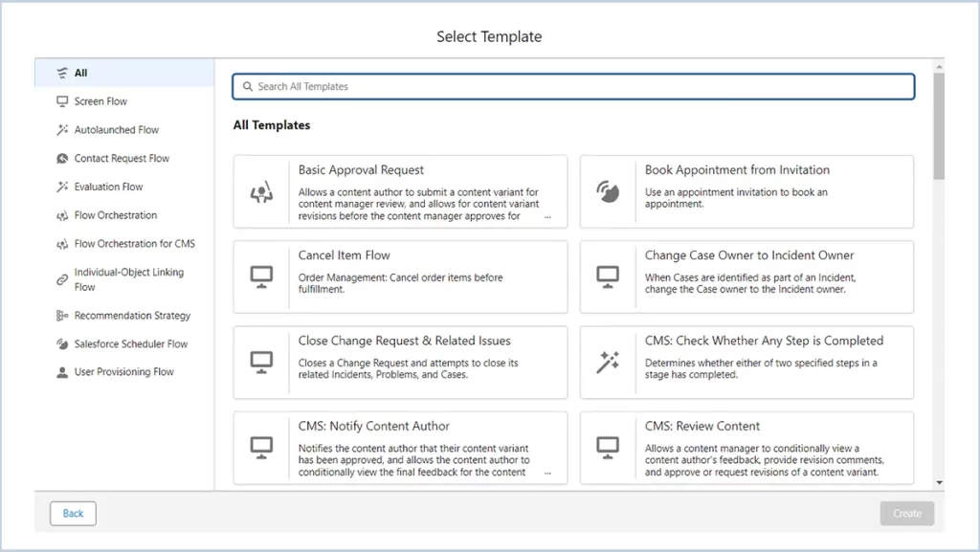Click the User Provisioning Flow person icon
This screenshot has width=980, height=552.
pos(62,373)
